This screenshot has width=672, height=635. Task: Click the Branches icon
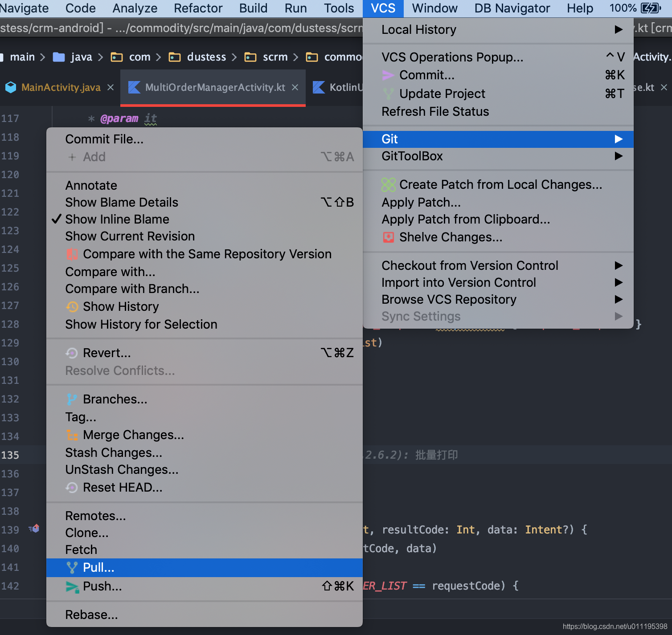[x=72, y=399]
